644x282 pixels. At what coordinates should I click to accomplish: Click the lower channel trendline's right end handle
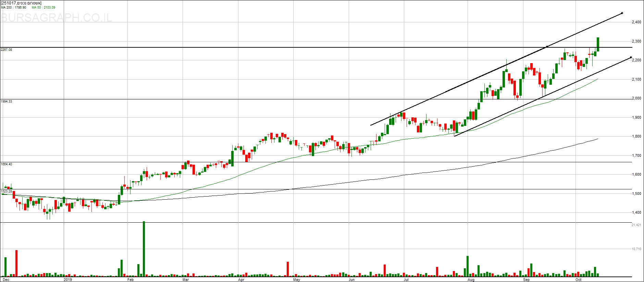[x=631, y=57]
